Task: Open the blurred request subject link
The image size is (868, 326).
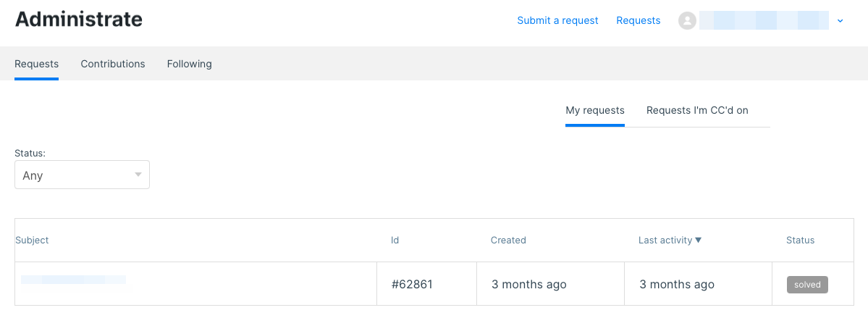Action: click(74, 280)
